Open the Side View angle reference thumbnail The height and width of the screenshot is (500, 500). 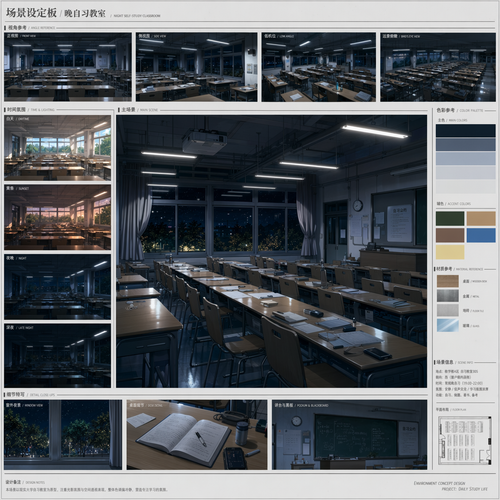pyautogui.click(x=196, y=67)
